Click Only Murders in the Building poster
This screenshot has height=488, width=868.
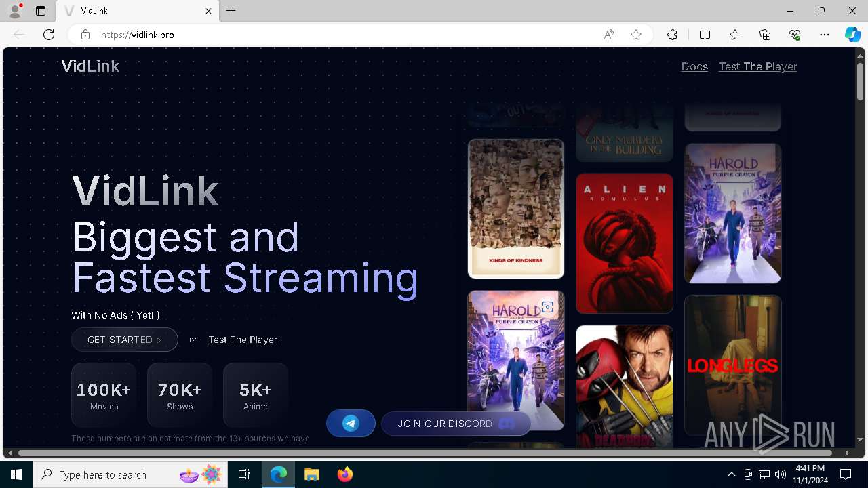625,132
